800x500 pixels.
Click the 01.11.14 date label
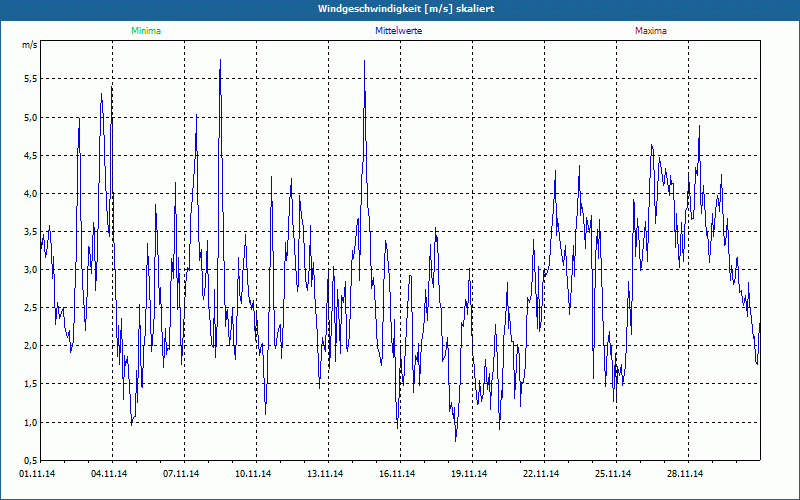point(37,474)
